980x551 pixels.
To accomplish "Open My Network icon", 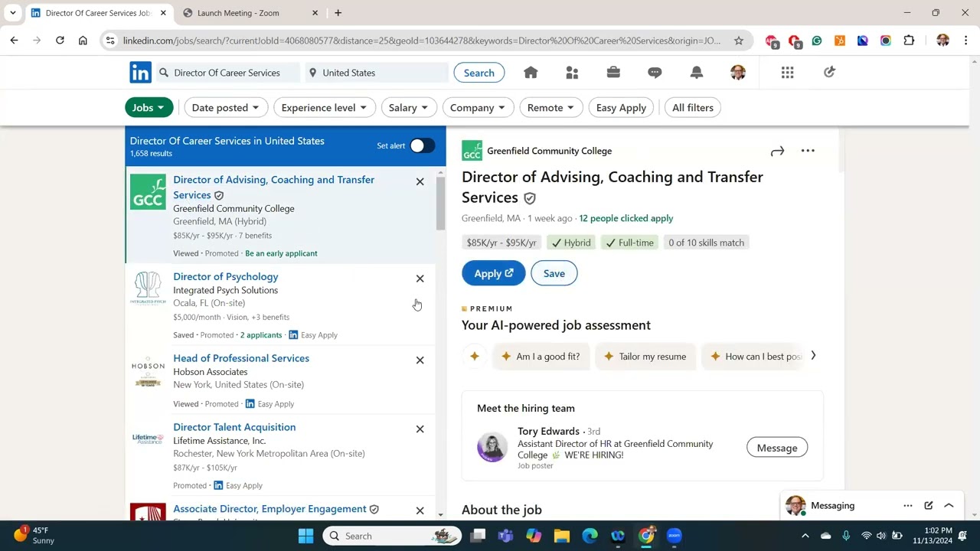I will [572, 72].
